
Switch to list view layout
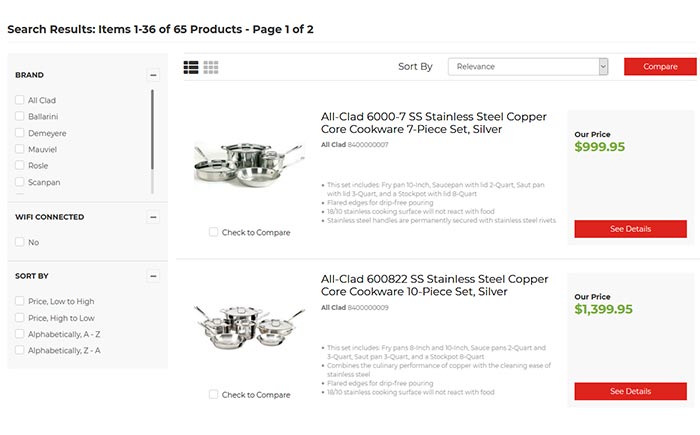[191, 67]
